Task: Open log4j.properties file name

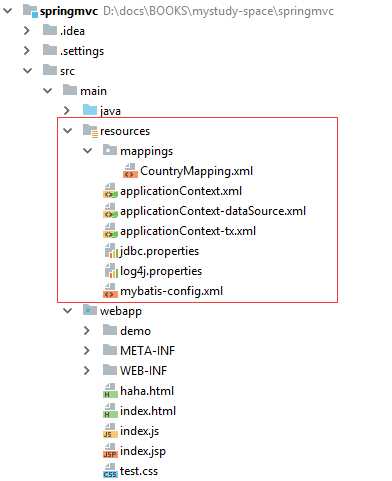Action: pyautogui.click(x=161, y=271)
